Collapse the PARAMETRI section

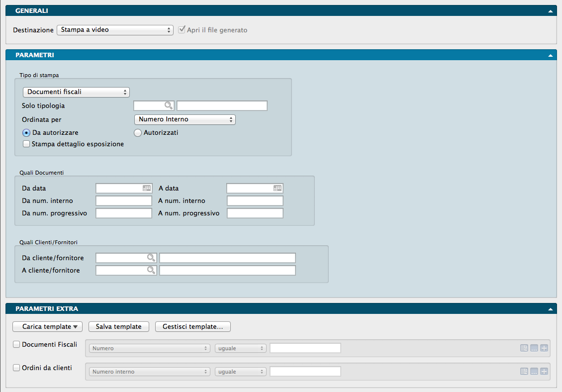(550, 55)
